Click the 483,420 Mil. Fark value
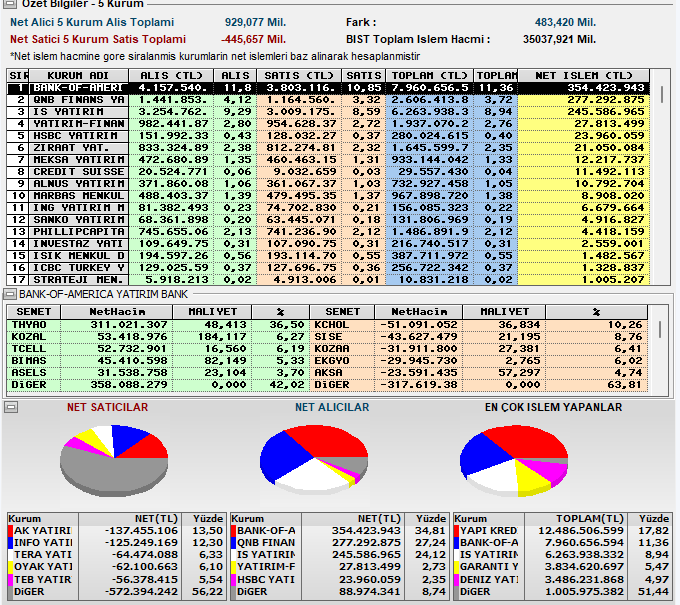Image resolution: width=680 pixels, height=605 pixels. (566, 23)
